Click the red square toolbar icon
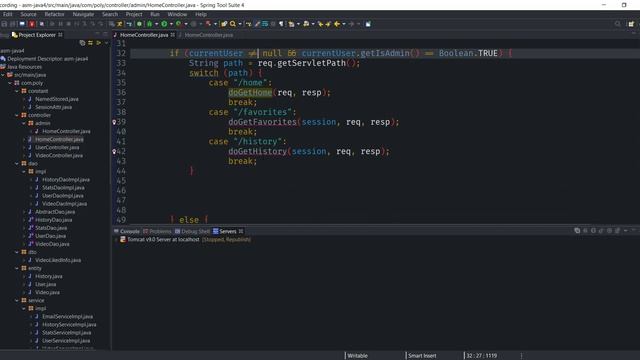The image size is (640, 360). coord(32,24)
